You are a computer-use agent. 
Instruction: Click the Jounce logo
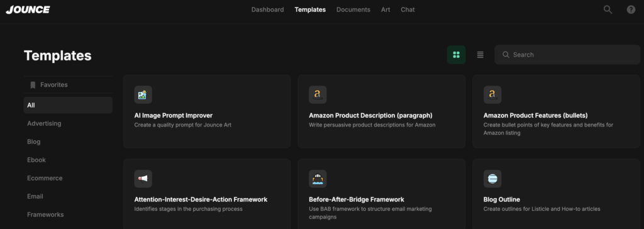point(28,9)
